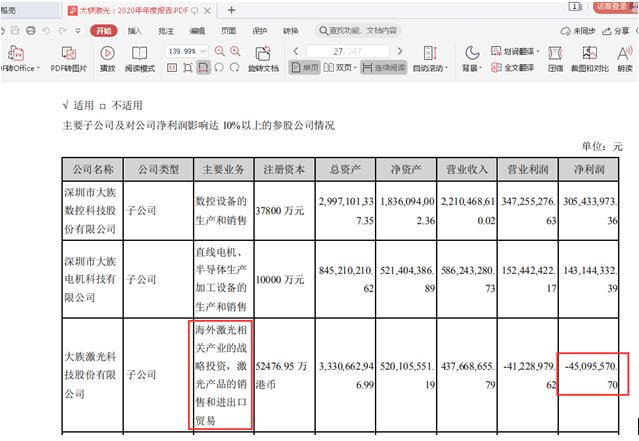
Task: Click the 分享 share button
Action: click(616, 31)
